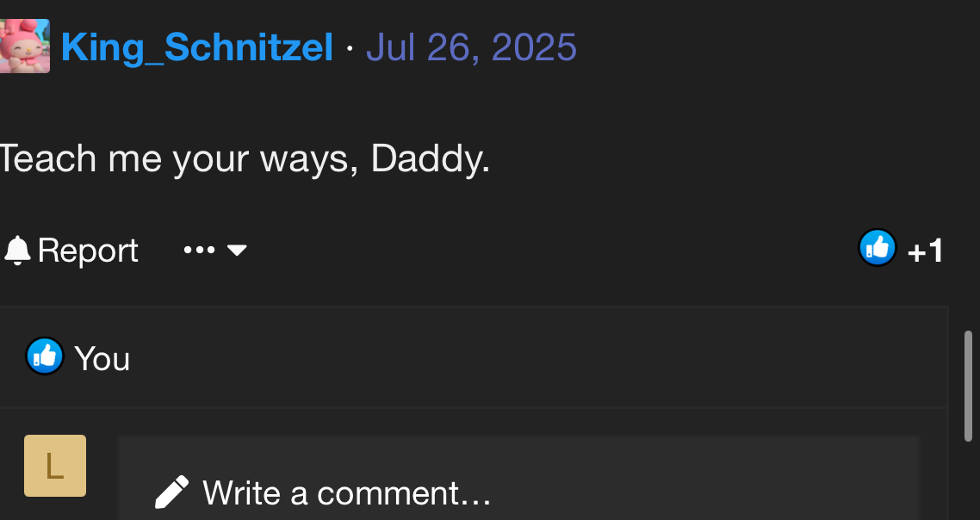980x520 pixels.
Task: Click the tan "L" user avatar
Action: coord(55,466)
